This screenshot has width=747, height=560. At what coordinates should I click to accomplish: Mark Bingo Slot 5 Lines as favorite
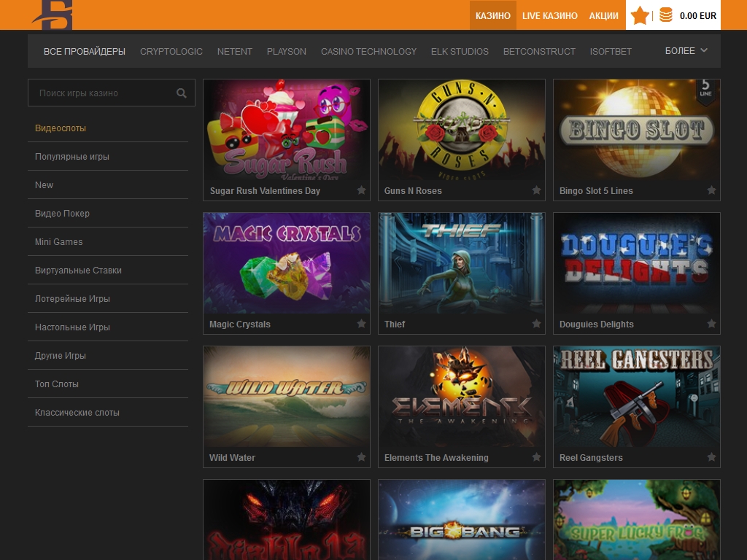711,190
